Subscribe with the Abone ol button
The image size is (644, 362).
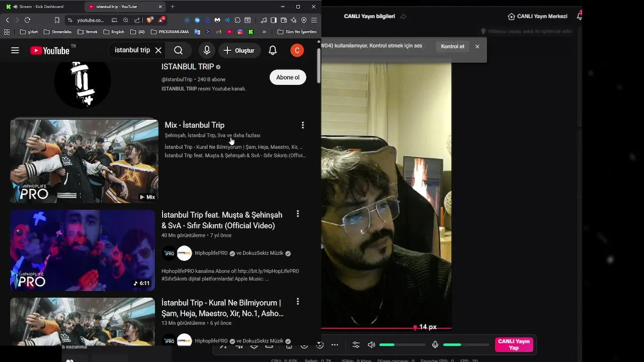click(x=288, y=77)
